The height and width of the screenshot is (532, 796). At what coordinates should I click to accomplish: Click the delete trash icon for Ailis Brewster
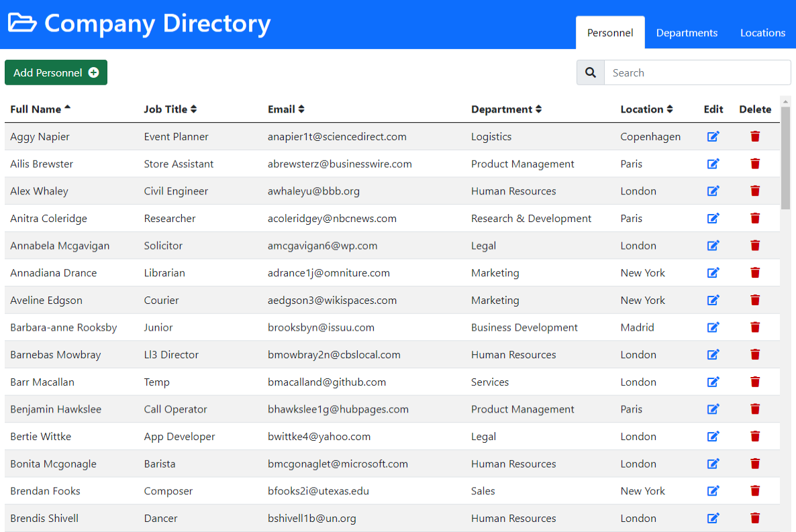[755, 164]
